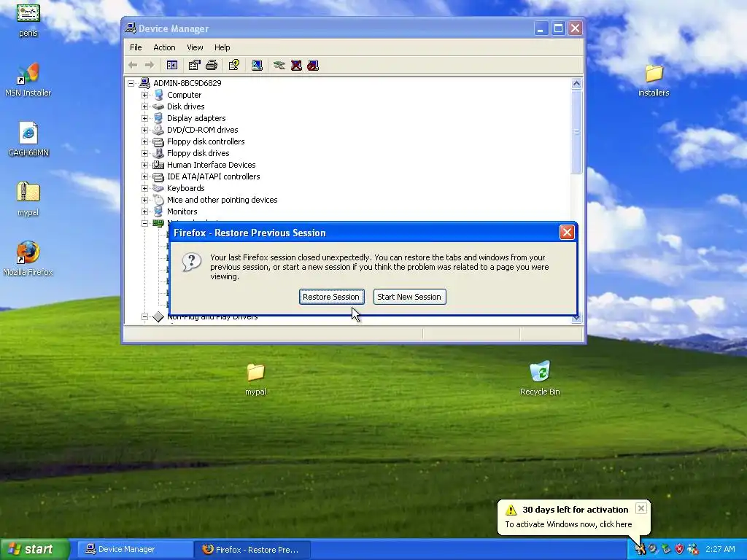The height and width of the screenshot is (560, 747).
Task: Open the Help menu
Action: coord(222,47)
